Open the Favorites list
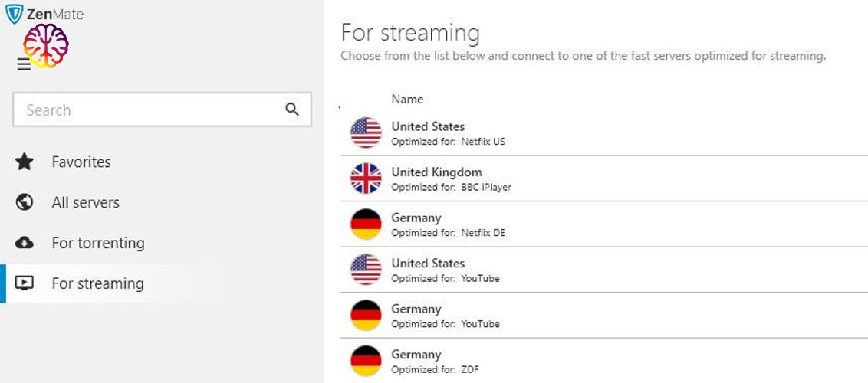The width and height of the screenshot is (868, 383). click(81, 162)
